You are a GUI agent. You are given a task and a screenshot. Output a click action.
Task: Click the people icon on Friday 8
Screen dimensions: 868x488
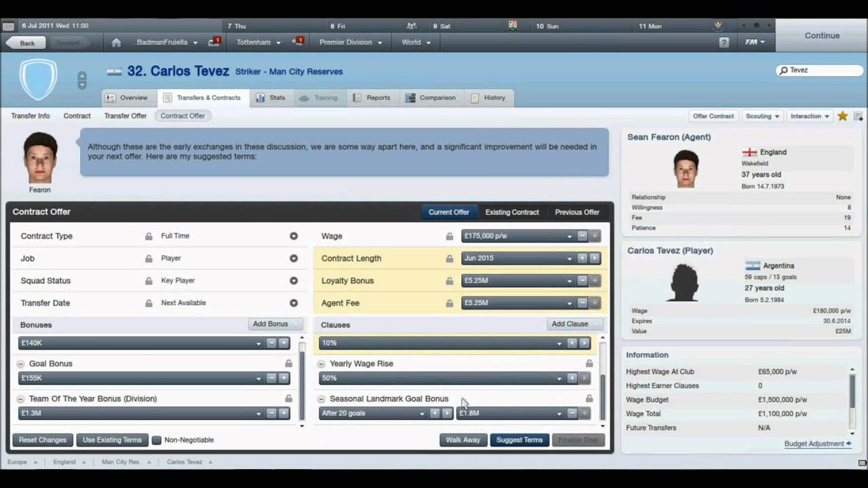tap(412, 26)
